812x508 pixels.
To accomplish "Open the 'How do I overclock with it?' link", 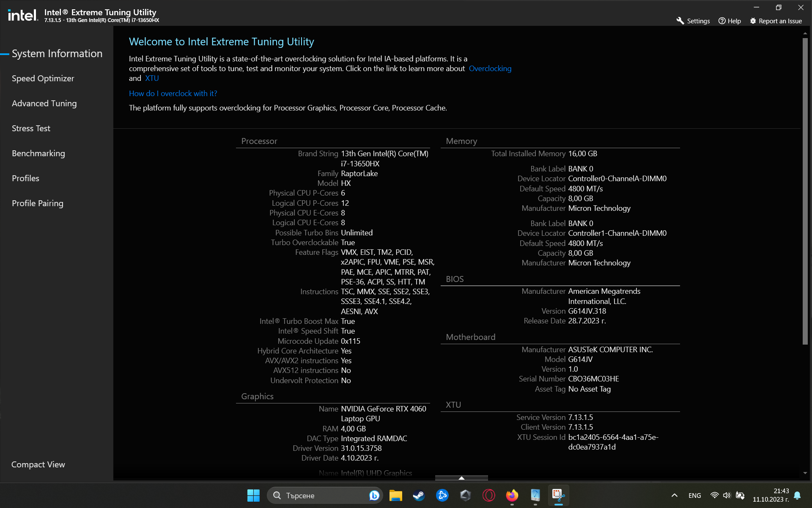I will tap(173, 94).
